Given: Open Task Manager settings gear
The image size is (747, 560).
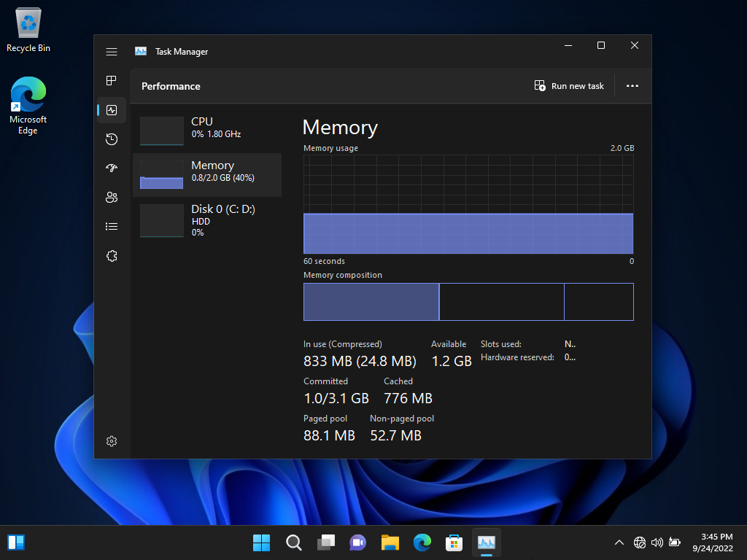Looking at the screenshot, I should 112,441.
